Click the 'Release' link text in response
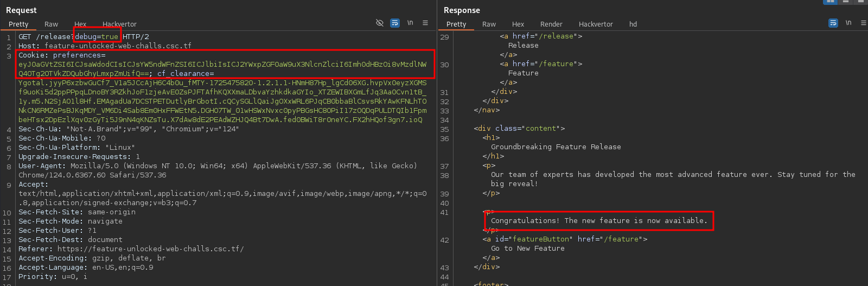Screen dimensions: 868x286 524,46
